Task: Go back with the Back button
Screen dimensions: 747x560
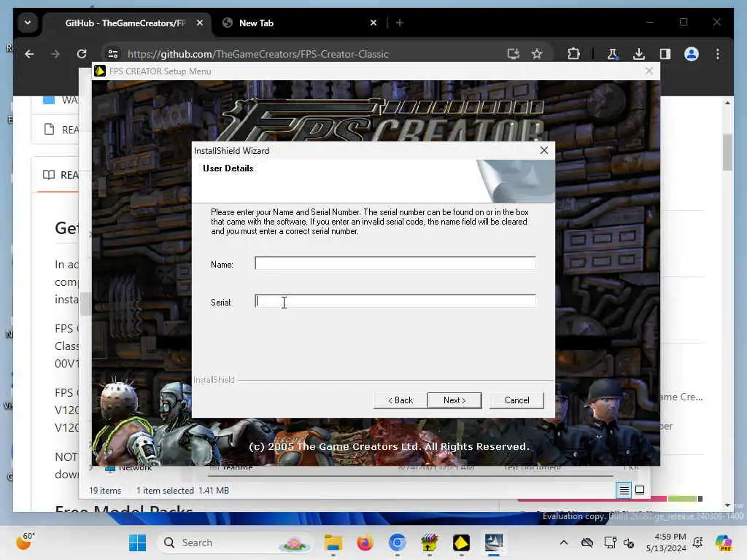Action: click(x=400, y=400)
